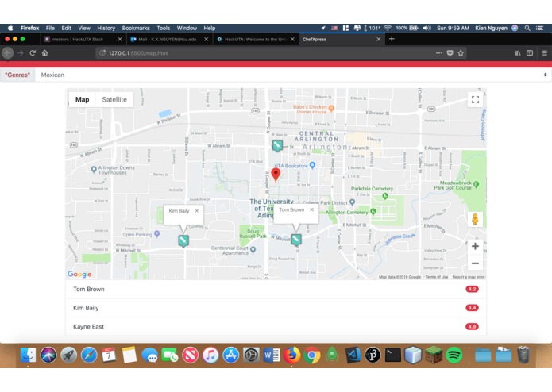This screenshot has height=392, width=552.
Task: Switch map to Map view
Action: point(82,99)
